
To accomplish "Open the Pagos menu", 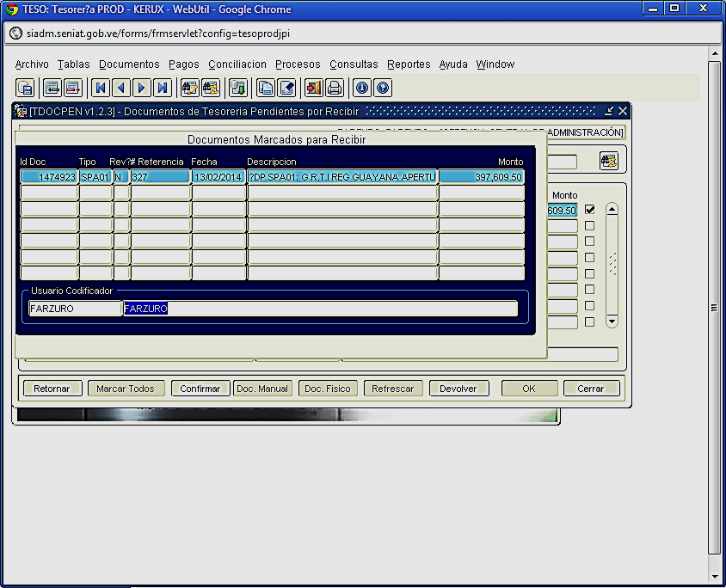I will click(184, 64).
